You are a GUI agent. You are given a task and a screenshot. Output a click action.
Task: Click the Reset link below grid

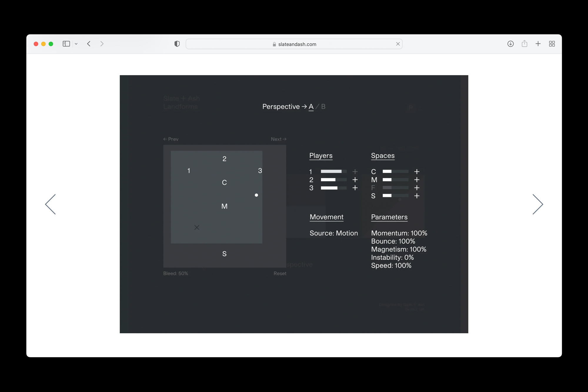(280, 273)
